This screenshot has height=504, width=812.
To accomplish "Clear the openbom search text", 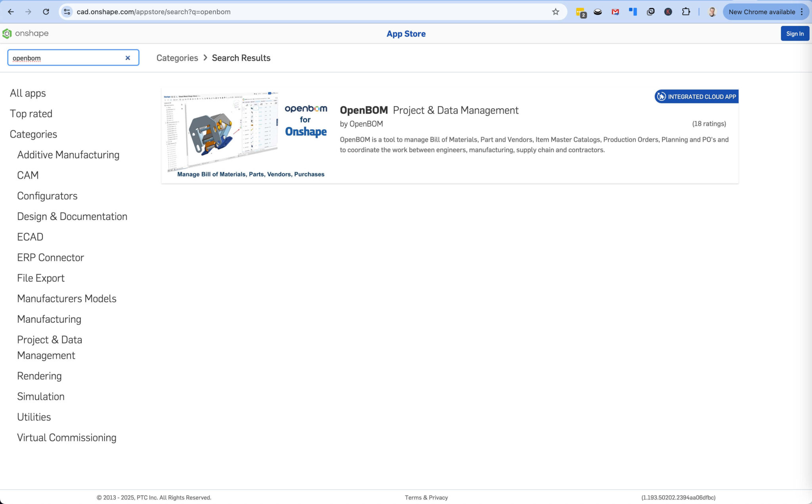I will click(128, 57).
